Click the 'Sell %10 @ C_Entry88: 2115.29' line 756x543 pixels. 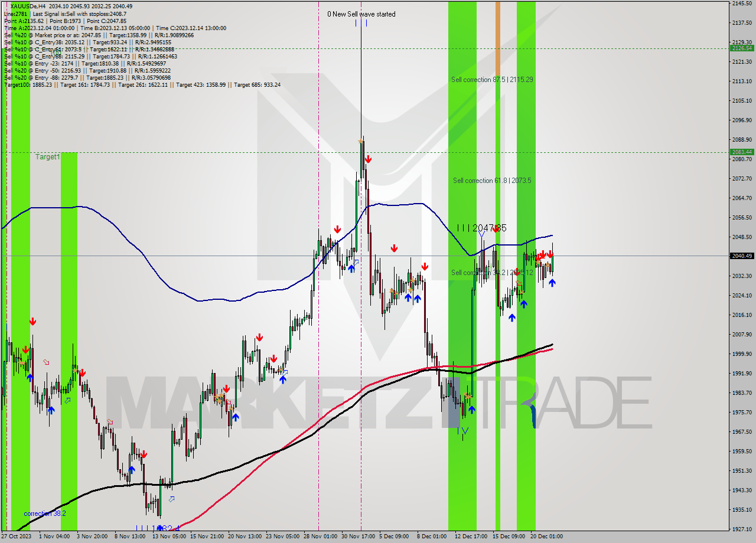(x=90, y=56)
